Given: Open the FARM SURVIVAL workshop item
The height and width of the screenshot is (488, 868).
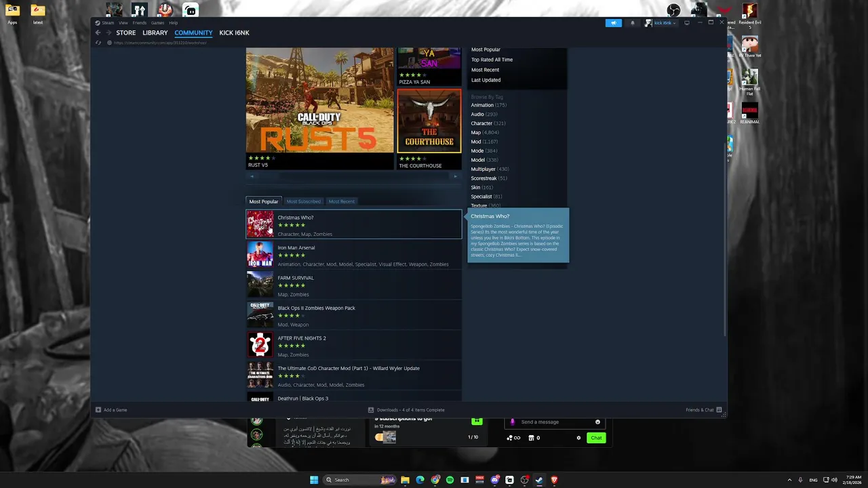Looking at the screenshot, I should click(353, 285).
